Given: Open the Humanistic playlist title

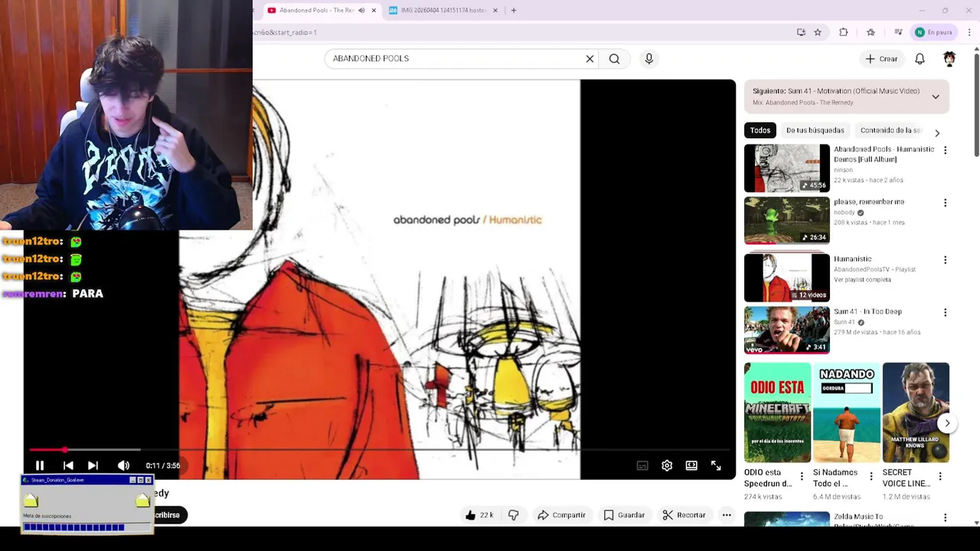Looking at the screenshot, I should [852, 259].
